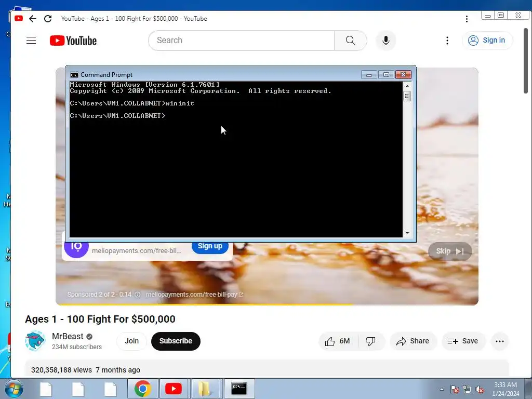This screenshot has height=399, width=532.
Task: Go to YouTube home via logo
Action: coord(73,41)
